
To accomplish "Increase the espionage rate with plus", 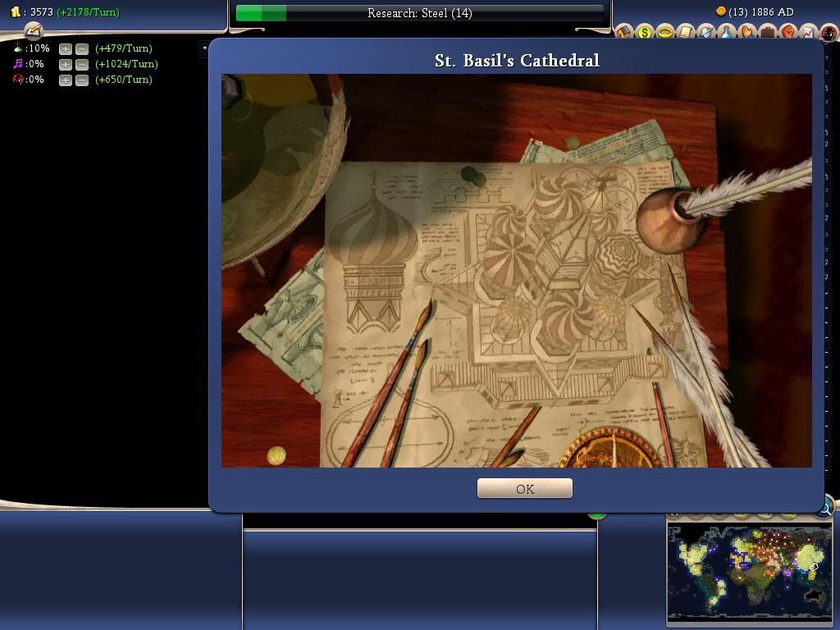I will (x=66, y=80).
